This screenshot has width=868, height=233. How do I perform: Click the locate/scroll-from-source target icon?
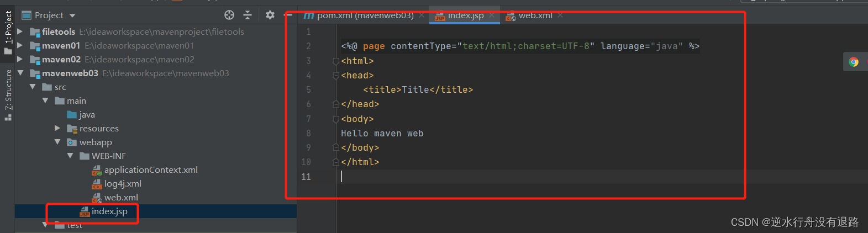pyautogui.click(x=229, y=15)
